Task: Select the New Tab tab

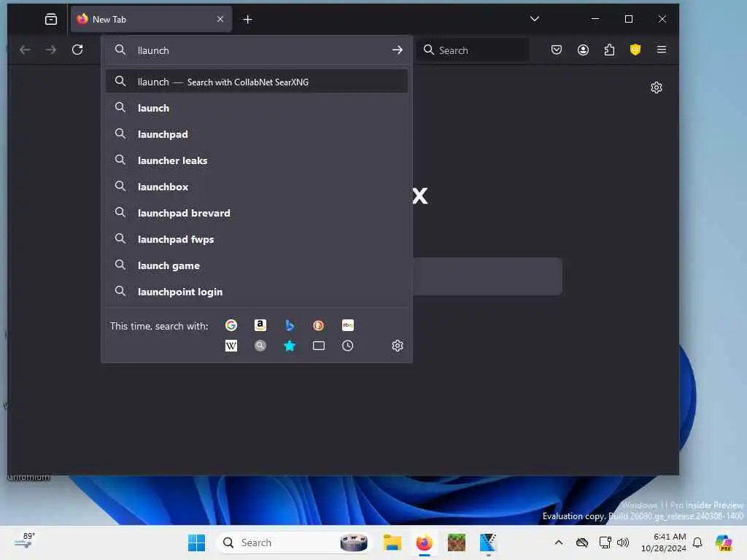Action: [152, 19]
